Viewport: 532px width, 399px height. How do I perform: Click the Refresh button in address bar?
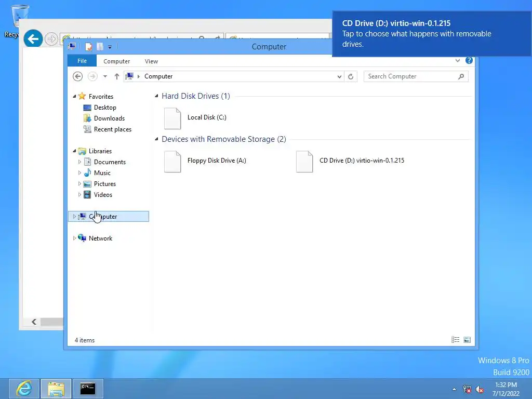pyautogui.click(x=351, y=77)
